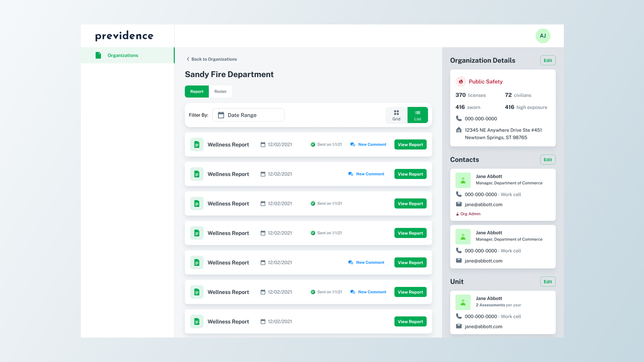Click the organization phone number icon

coord(459,118)
